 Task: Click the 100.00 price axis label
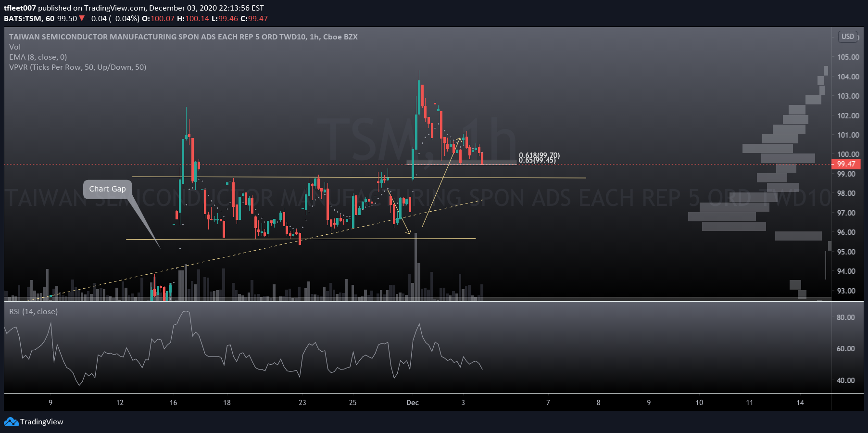tap(848, 154)
